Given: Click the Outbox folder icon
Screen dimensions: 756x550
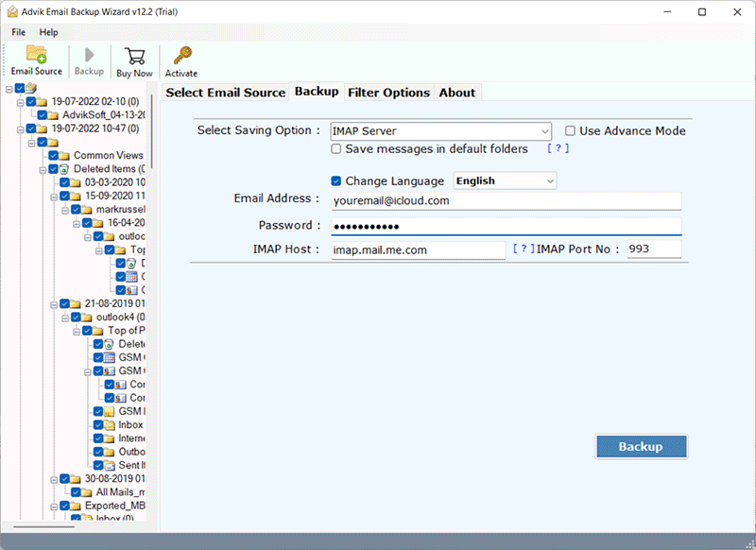Looking at the screenshot, I should 110,452.
